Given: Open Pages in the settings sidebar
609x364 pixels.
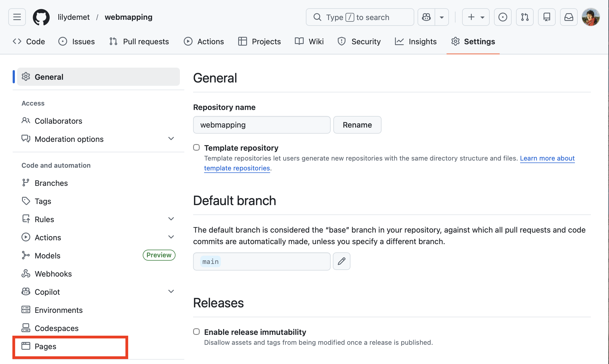Looking at the screenshot, I should coord(45,346).
